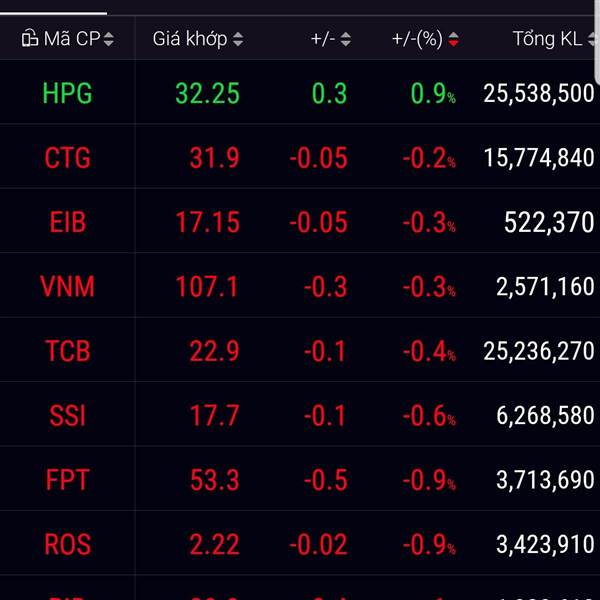
Task: Open the HPG stock ticker
Action: click(67, 94)
